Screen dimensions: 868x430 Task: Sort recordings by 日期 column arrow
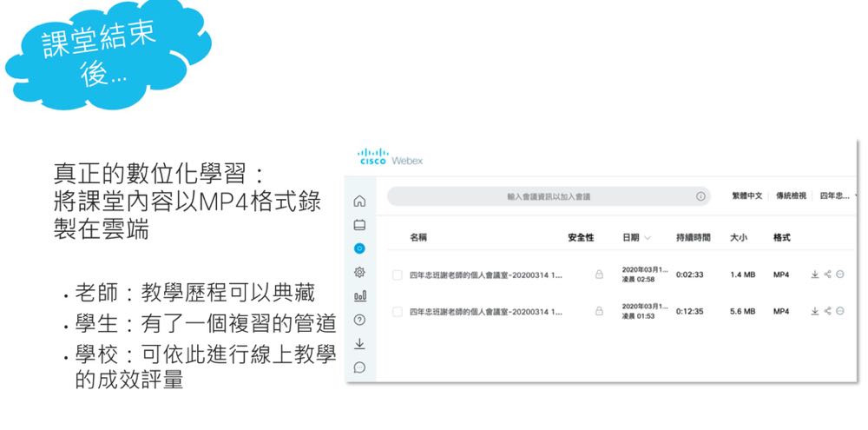click(648, 238)
